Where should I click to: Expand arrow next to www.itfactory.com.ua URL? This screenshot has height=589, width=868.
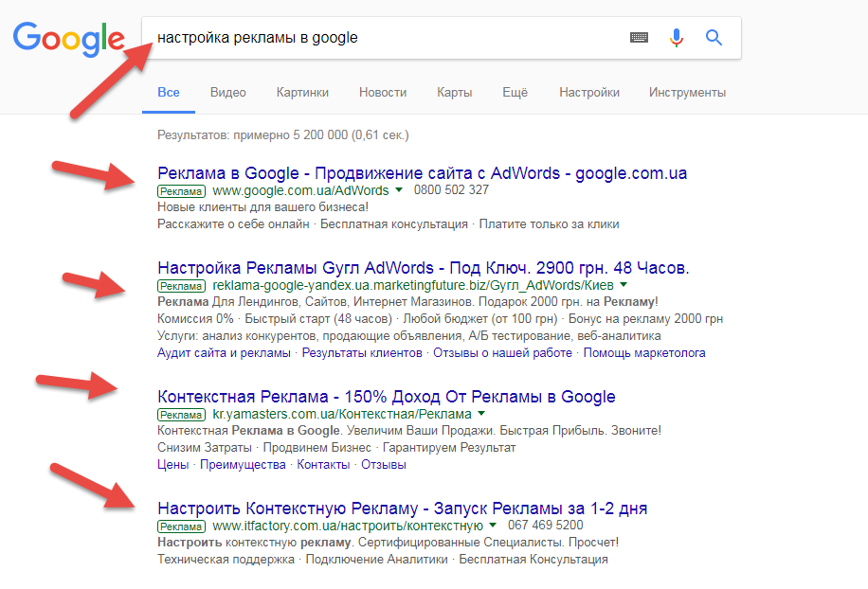pyautogui.click(x=493, y=526)
